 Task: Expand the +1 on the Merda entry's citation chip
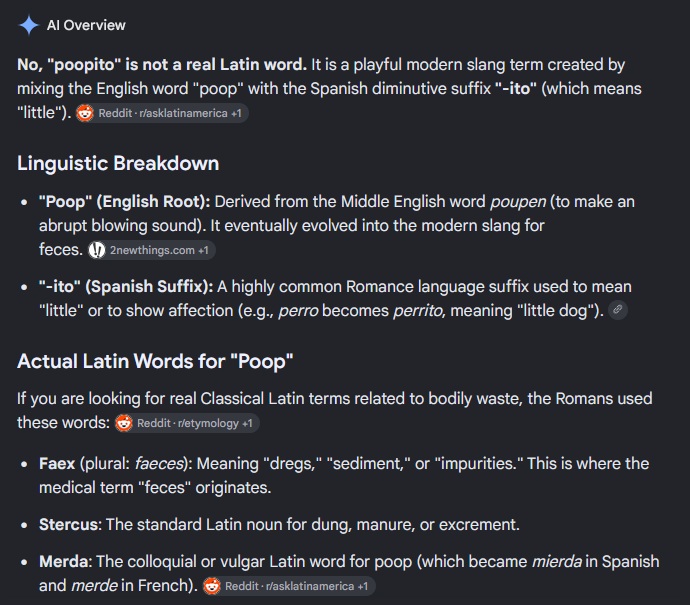pyautogui.click(x=363, y=586)
